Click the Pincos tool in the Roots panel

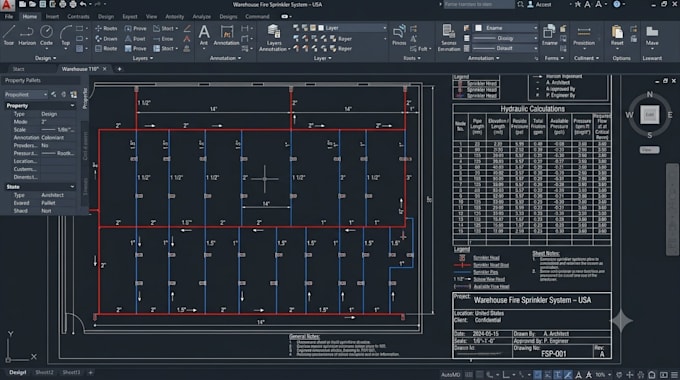tap(399, 36)
